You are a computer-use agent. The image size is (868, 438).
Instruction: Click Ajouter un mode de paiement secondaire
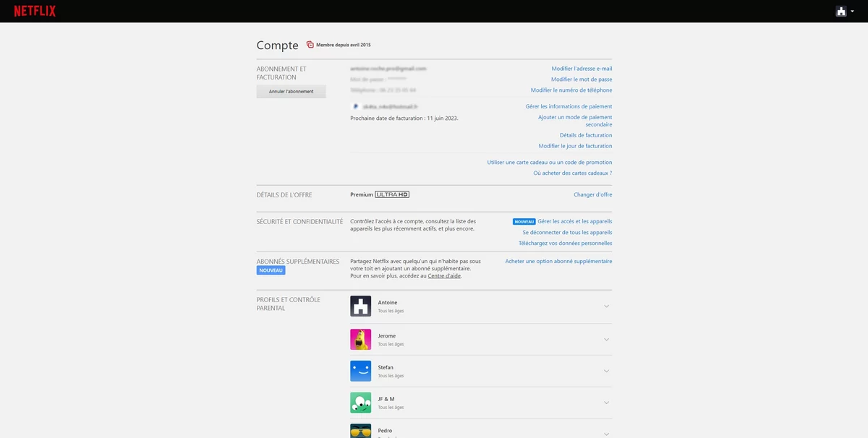[x=575, y=121]
